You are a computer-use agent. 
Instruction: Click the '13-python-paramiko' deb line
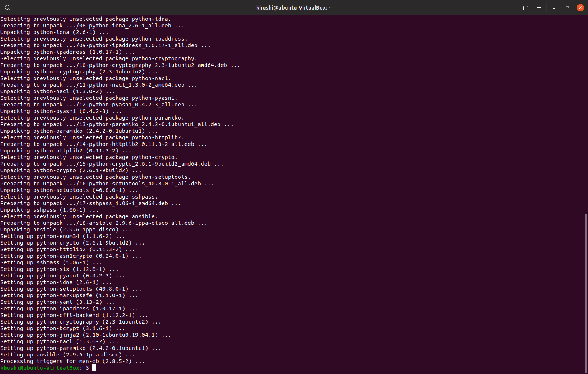(117, 124)
